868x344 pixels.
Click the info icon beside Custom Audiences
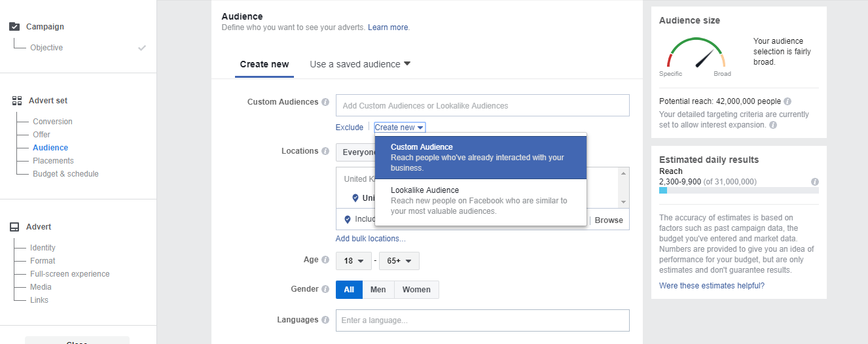(x=325, y=103)
